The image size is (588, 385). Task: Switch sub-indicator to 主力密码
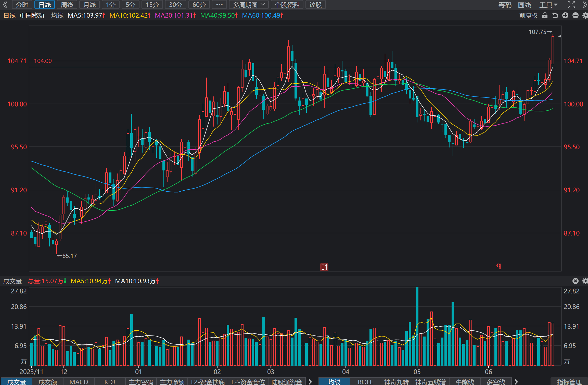pyautogui.click(x=141, y=382)
